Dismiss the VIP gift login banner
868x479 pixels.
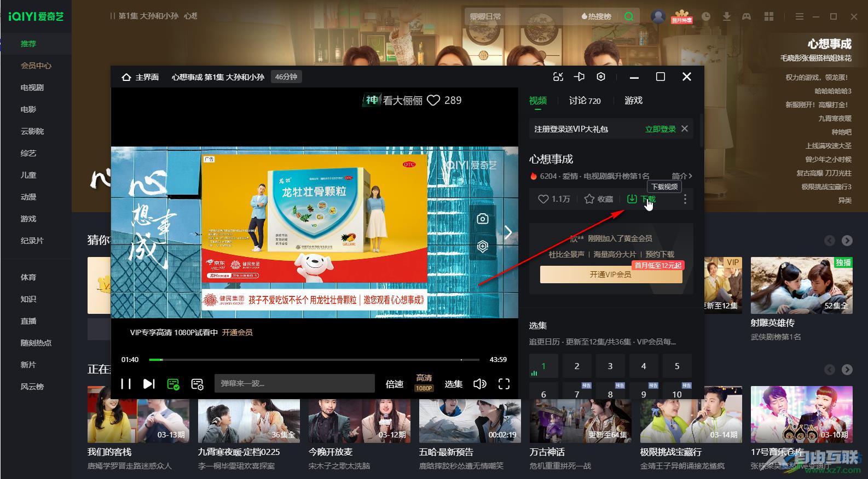coord(685,129)
